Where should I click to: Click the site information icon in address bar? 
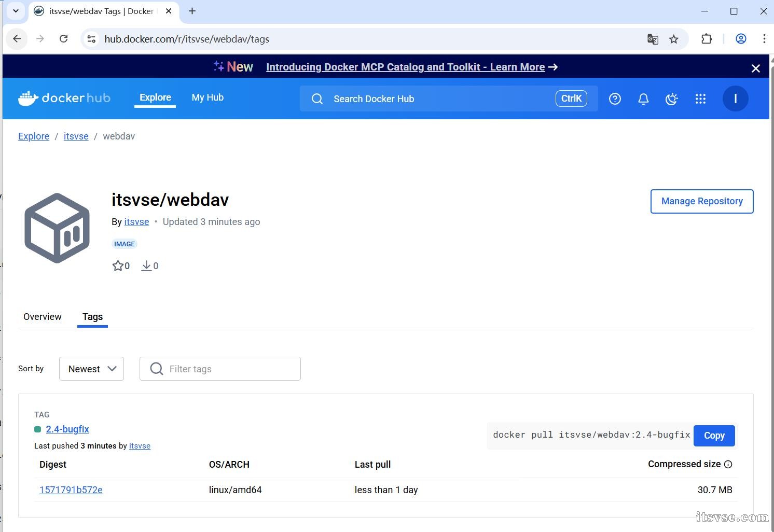click(x=91, y=39)
